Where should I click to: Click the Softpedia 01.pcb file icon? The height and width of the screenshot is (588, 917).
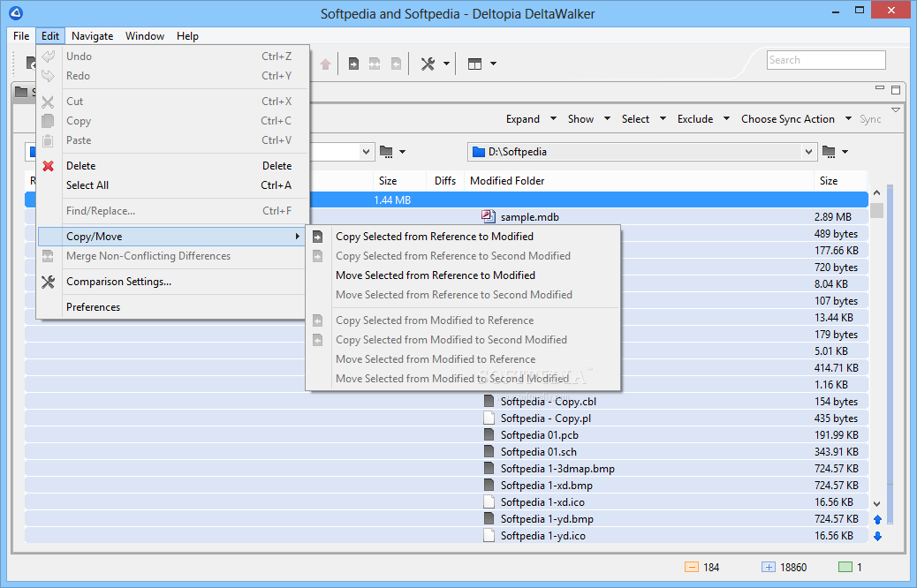(x=489, y=435)
